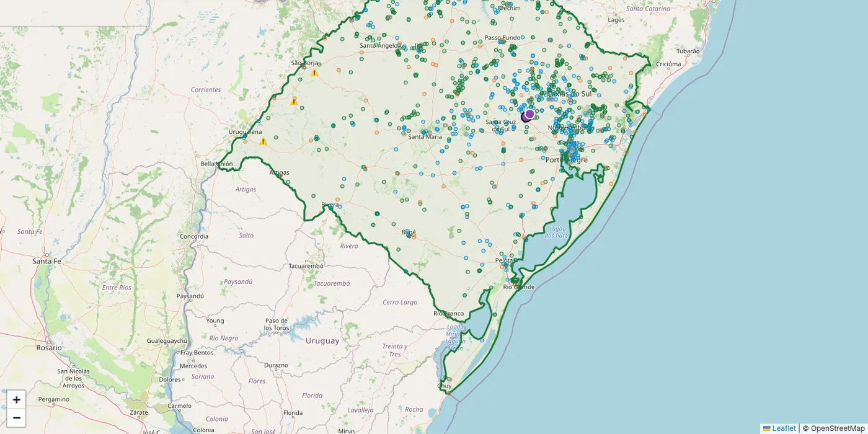Click the Rosario city label
The image size is (868, 434).
pyautogui.click(x=49, y=348)
